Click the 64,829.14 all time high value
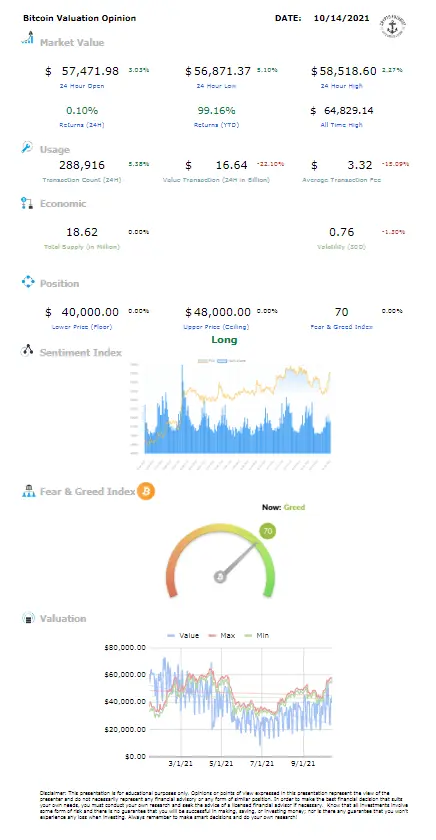 349,110
